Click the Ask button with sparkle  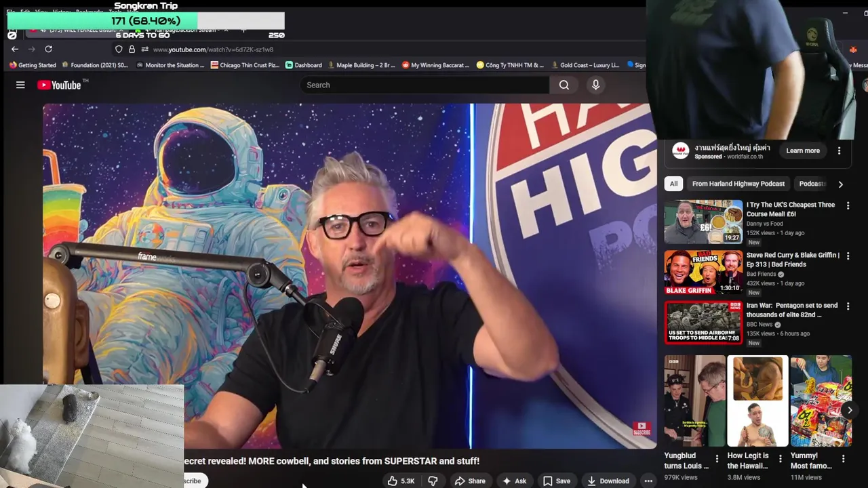point(514,481)
